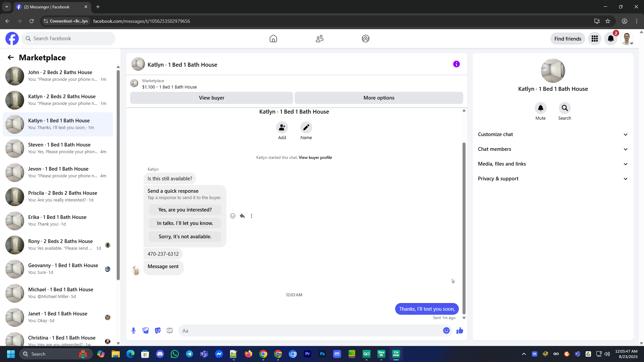The height and width of the screenshot is (362, 644).
Task: Click the reply arrow beside quick response
Action: (242, 216)
